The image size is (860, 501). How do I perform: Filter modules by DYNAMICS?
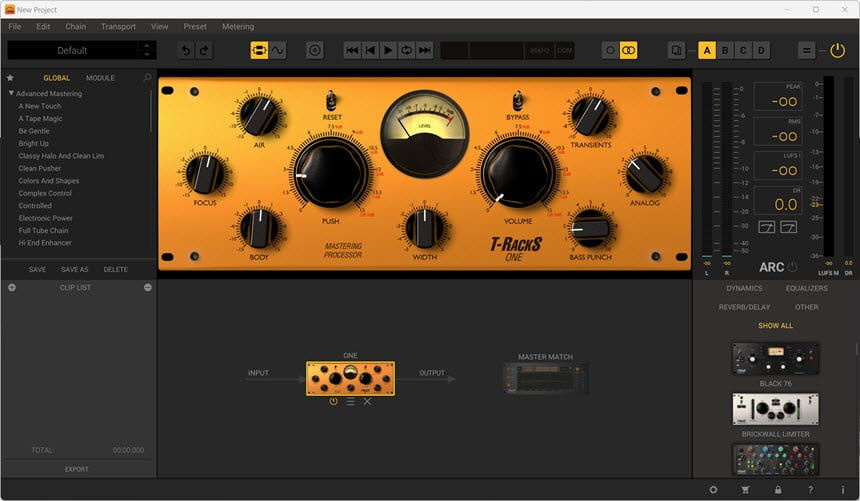pos(744,288)
